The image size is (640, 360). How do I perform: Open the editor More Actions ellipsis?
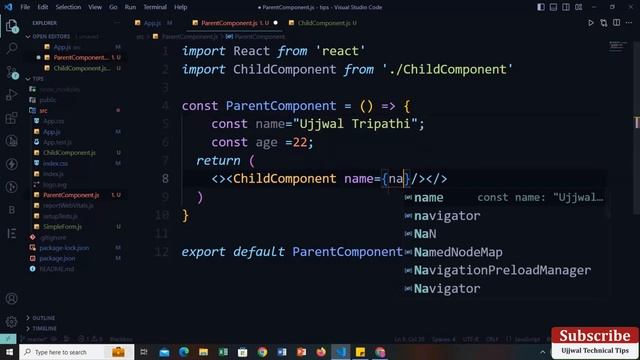(629, 23)
